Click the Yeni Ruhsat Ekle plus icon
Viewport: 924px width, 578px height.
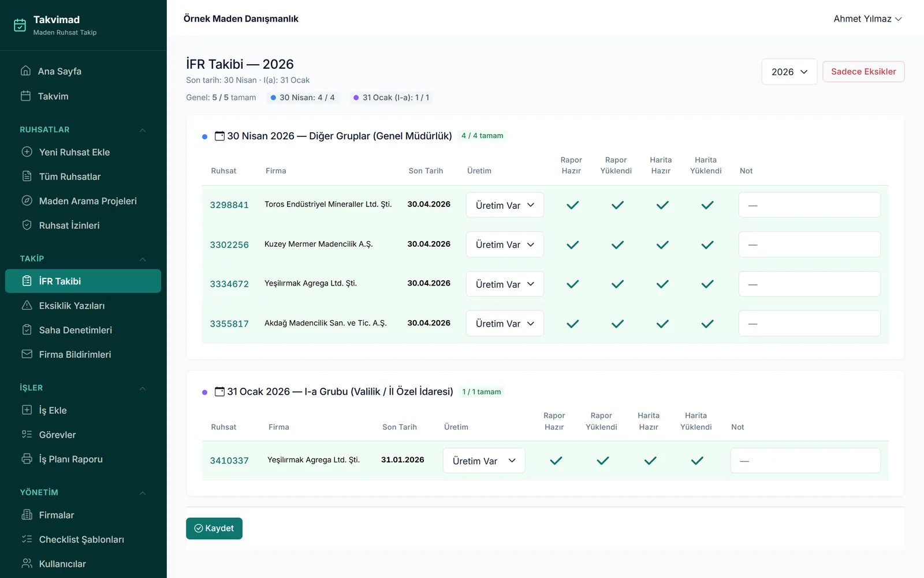27,152
